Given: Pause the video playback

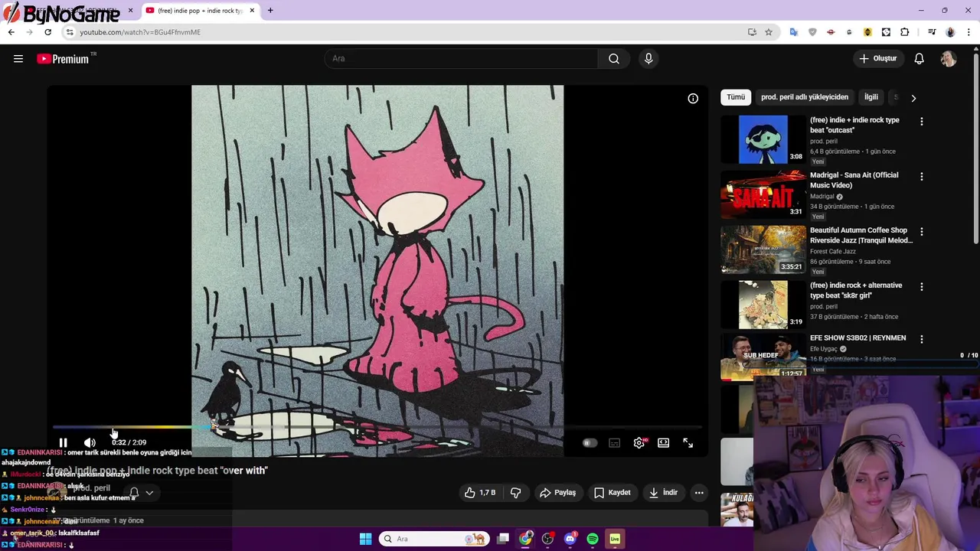Looking at the screenshot, I should coord(63,443).
